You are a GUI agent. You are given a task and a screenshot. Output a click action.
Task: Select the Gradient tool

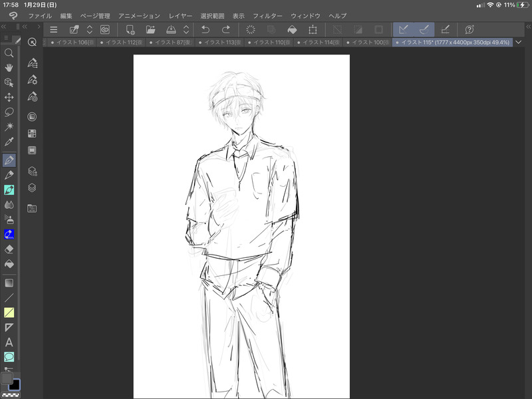point(9,283)
